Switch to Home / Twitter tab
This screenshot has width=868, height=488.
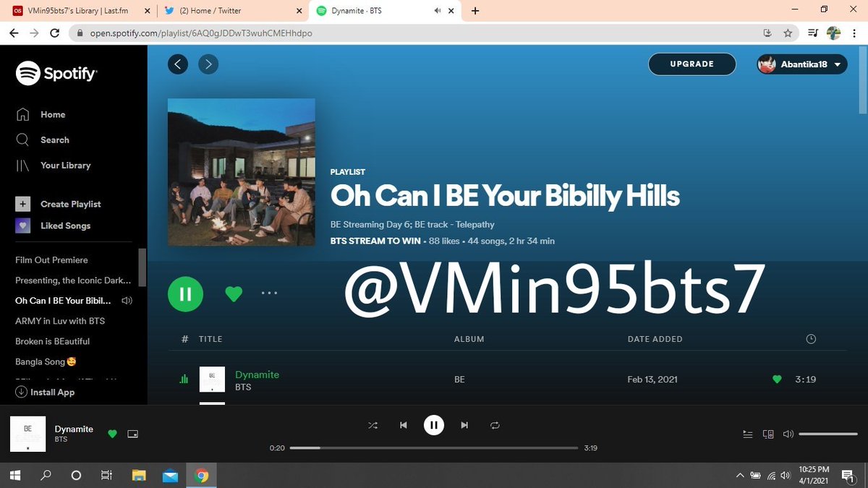[x=234, y=11]
